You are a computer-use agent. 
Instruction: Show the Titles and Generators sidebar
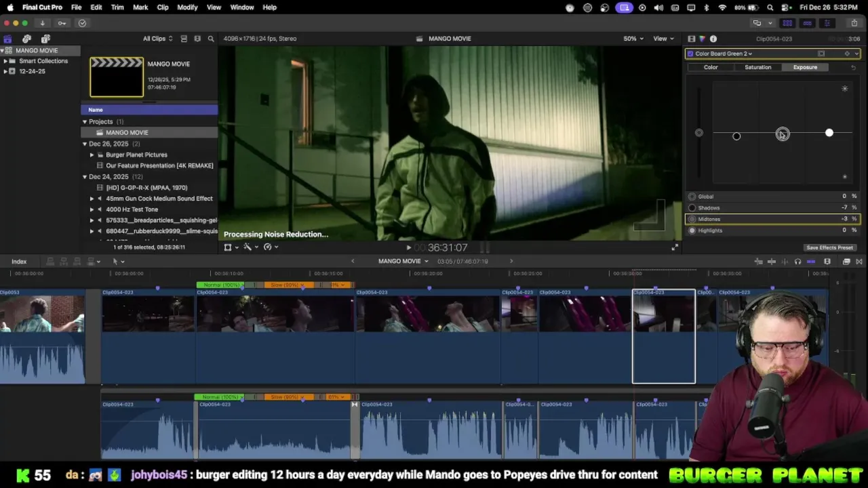click(45, 39)
